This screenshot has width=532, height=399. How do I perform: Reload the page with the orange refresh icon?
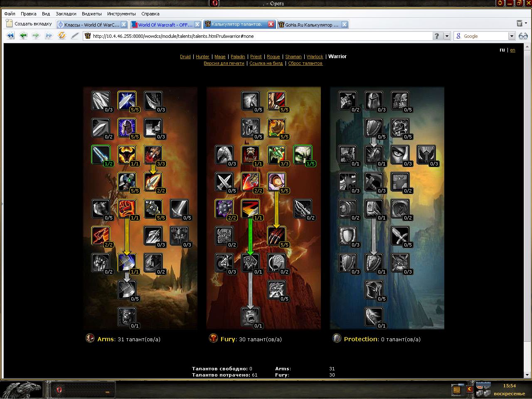point(62,36)
